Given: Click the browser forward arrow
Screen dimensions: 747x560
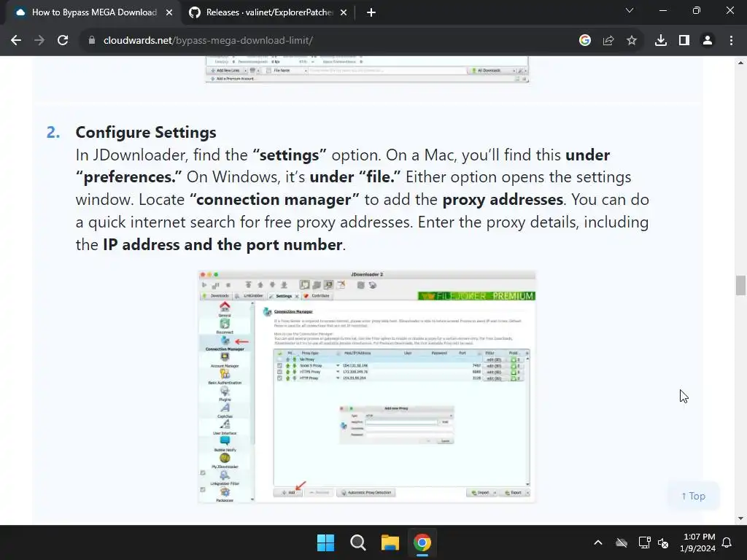Looking at the screenshot, I should click(39, 41).
